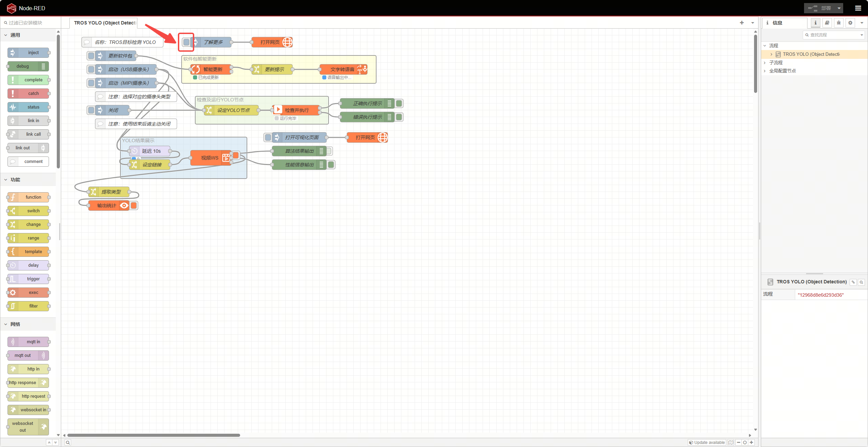Screen dimensions: 868x447
Task: Toggle the 性能信息输出 debug node button
Action: coord(331,165)
